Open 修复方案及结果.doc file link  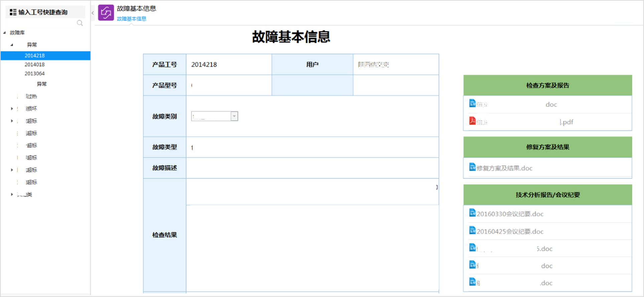tap(504, 168)
